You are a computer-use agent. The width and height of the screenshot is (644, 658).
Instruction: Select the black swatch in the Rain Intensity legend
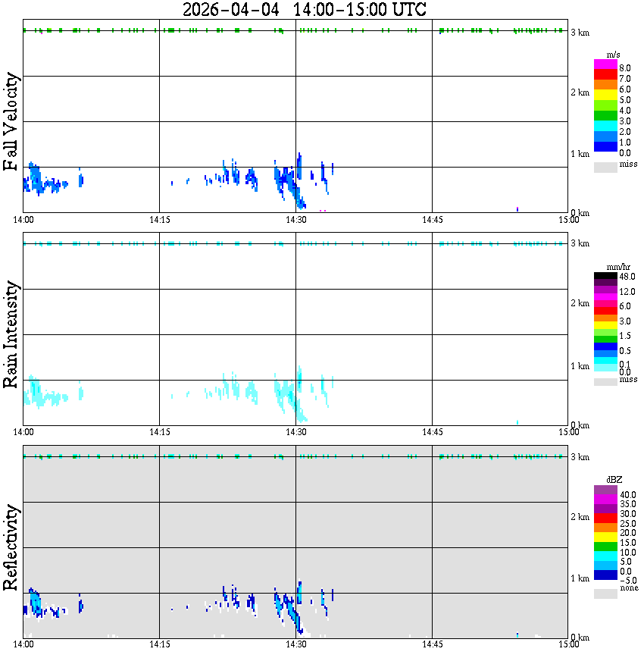(x=605, y=276)
